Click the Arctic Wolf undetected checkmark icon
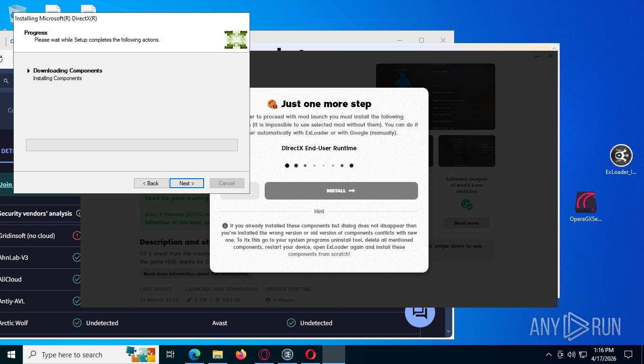 pos(77,323)
